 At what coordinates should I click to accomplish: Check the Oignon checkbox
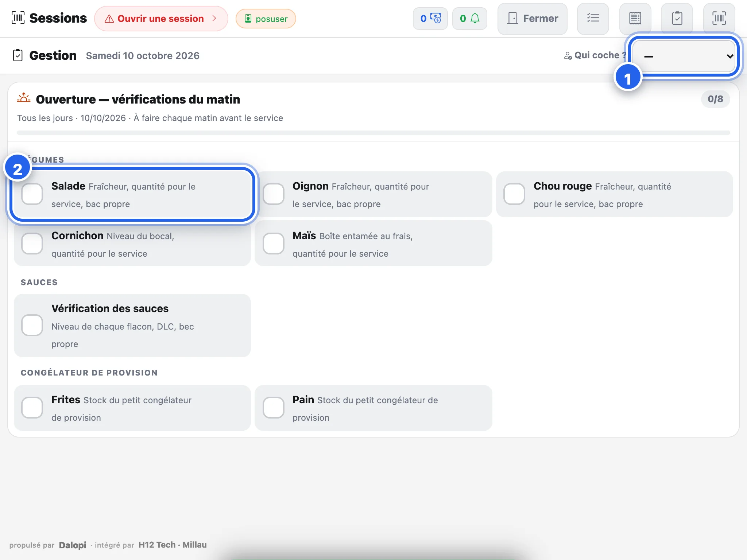(x=274, y=194)
